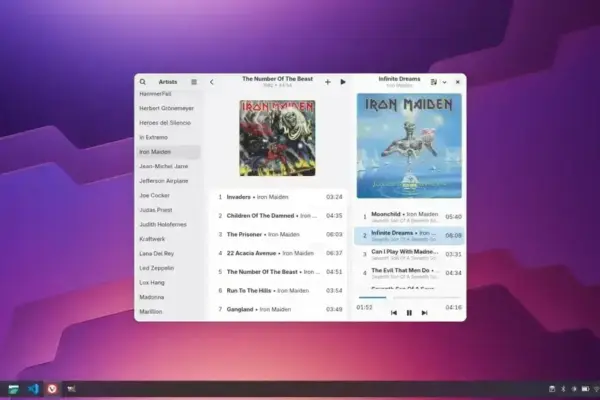Click the playlist queue icon in the player header
This screenshot has width=600, height=400.
tap(434, 82)
